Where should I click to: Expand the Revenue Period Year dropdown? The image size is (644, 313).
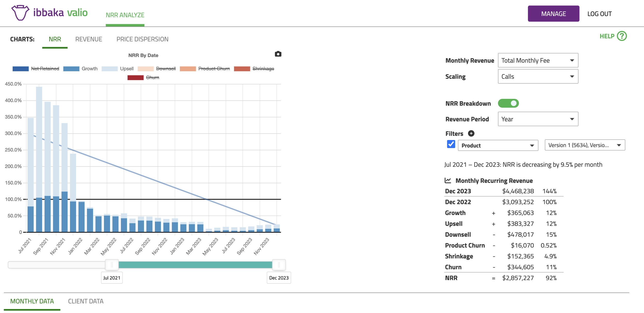tap(538, 119)
